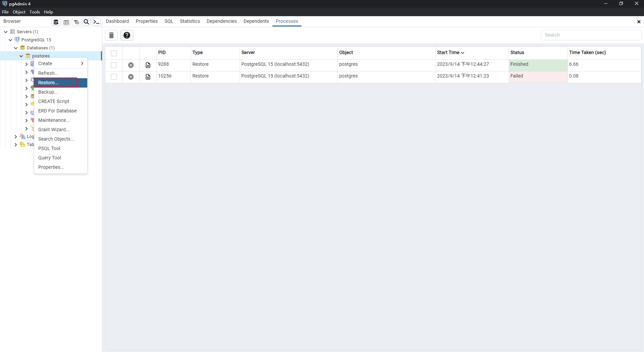Open the Query Tool icon in Browser toolbar
Screen dimensions: 644x352
tap(56, 22)
